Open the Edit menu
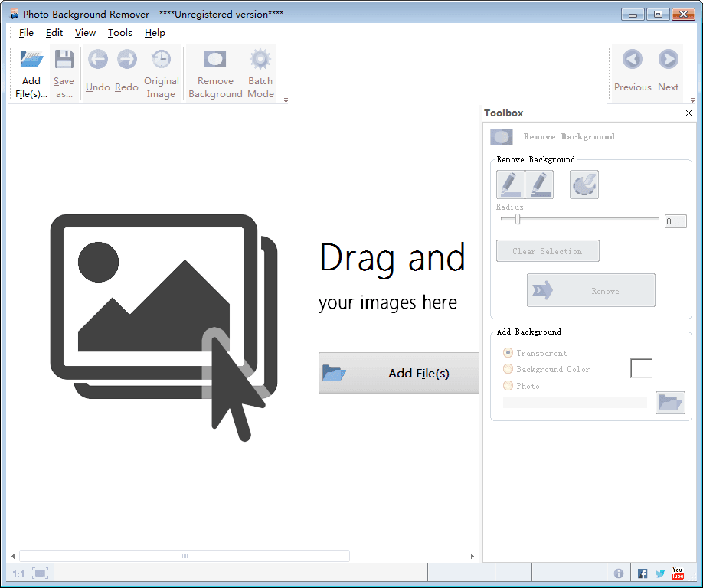703x588 pixels. [x=54, y=33]
